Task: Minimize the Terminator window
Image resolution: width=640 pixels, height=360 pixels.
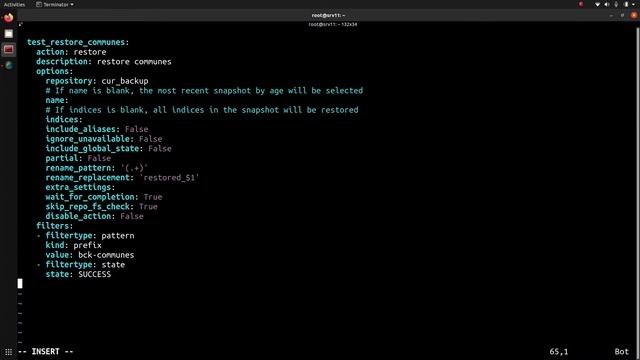Action: click(611, 16)
